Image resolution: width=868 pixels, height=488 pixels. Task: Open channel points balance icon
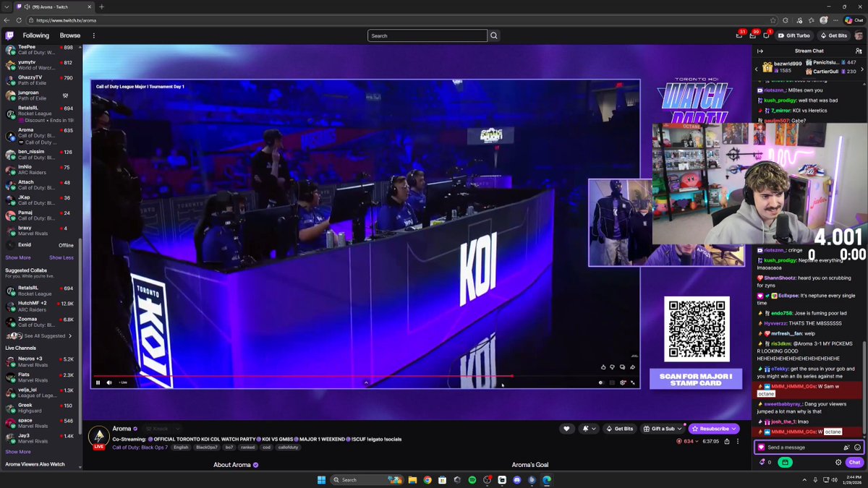(761, 463)
